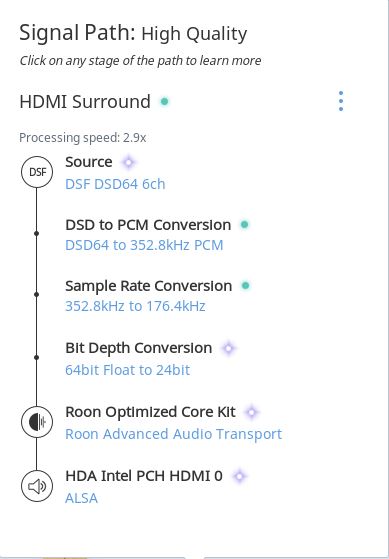Select the 352.8kHz to 176.4kHz link

point(135,306)
